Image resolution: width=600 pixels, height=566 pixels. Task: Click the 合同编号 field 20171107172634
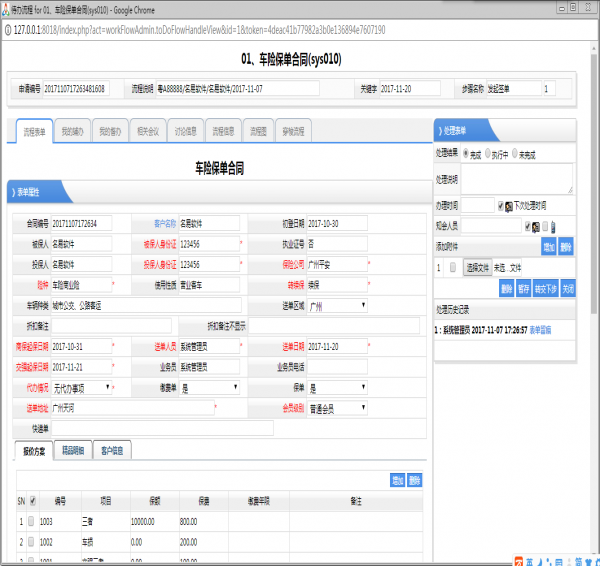[82, 223]
